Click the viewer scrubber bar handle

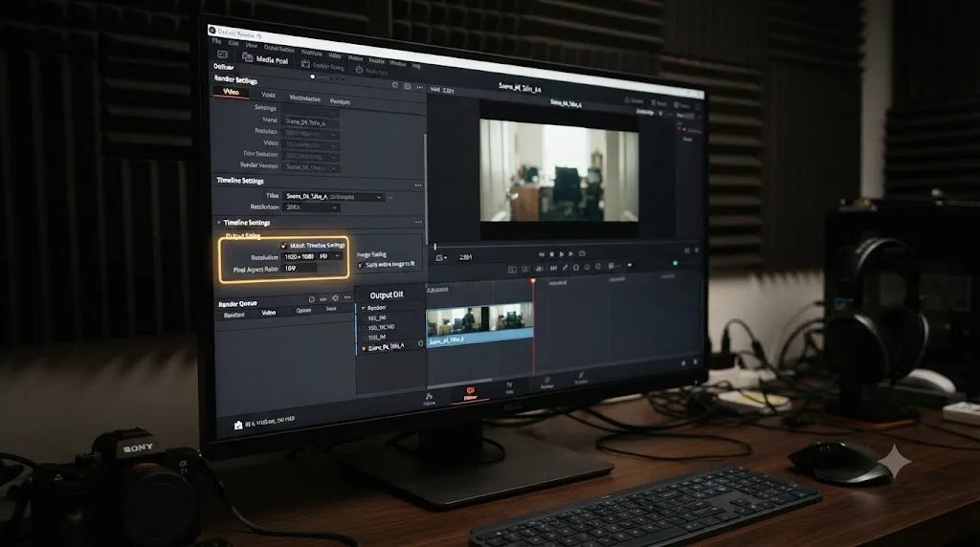click(435, 247)
